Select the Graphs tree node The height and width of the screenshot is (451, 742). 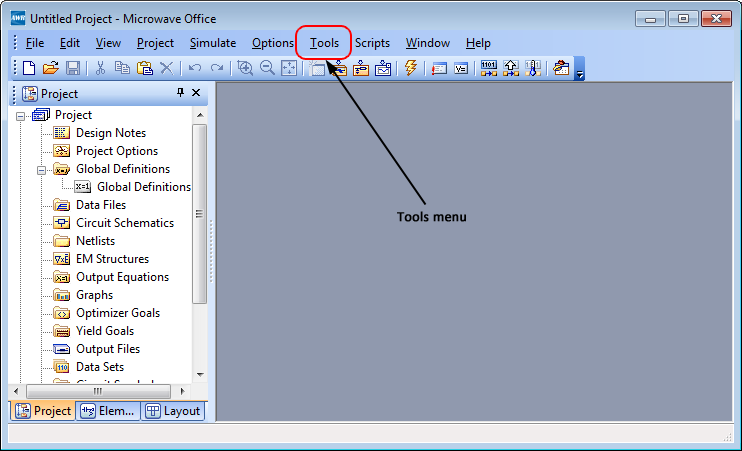94,295
